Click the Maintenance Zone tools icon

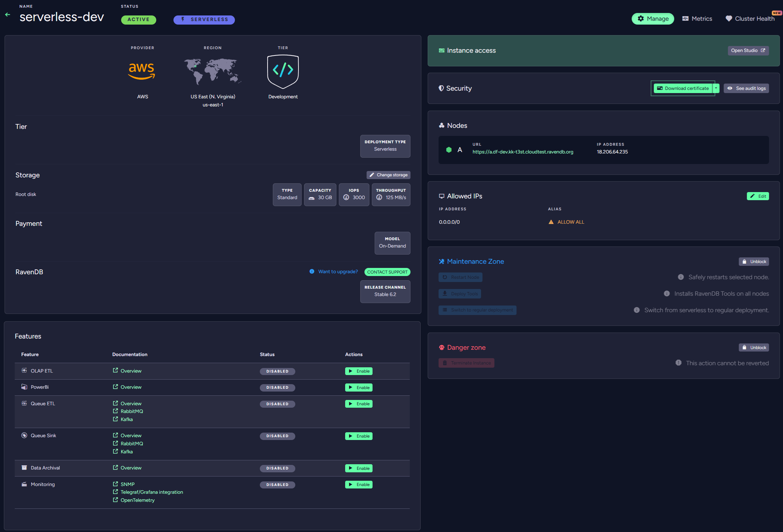(441, 262)
